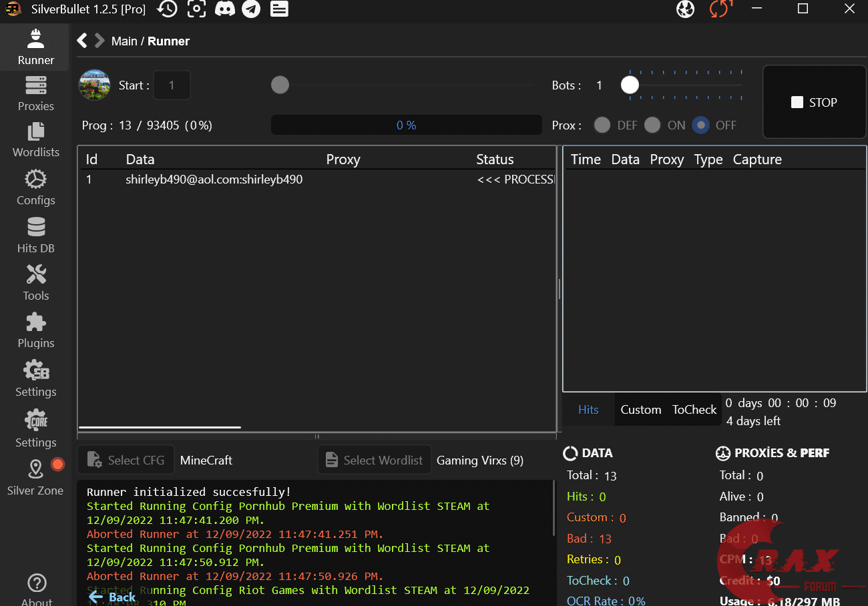Open the Plugins page
868x606 pixels.
[35, 331]
